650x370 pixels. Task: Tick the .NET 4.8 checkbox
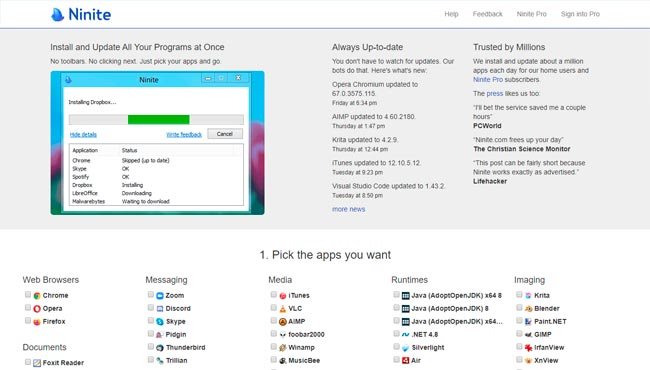point(396,334)
